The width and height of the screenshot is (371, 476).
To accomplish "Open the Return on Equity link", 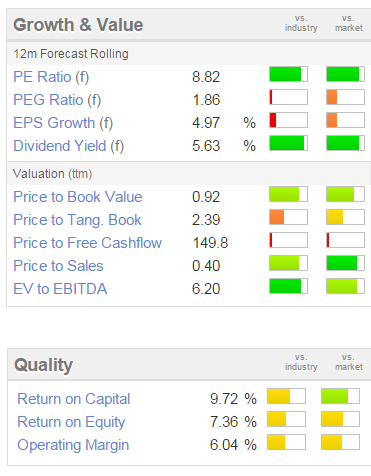I will tap(71, 422).
